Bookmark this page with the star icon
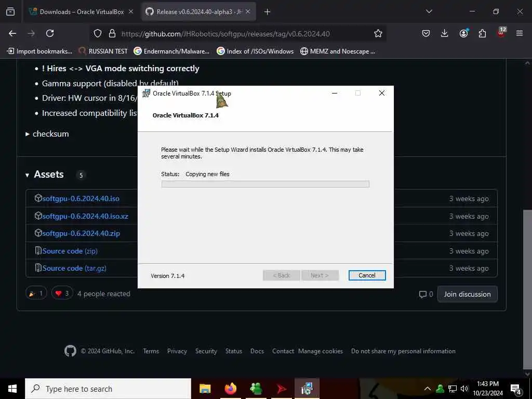 click(378, 33)
